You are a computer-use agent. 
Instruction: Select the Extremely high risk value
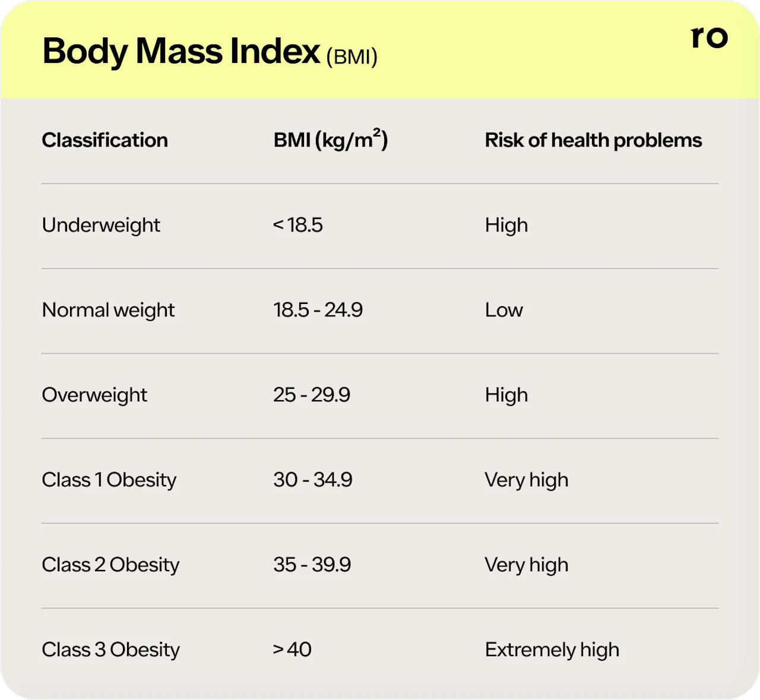click(x=552, y=650)
